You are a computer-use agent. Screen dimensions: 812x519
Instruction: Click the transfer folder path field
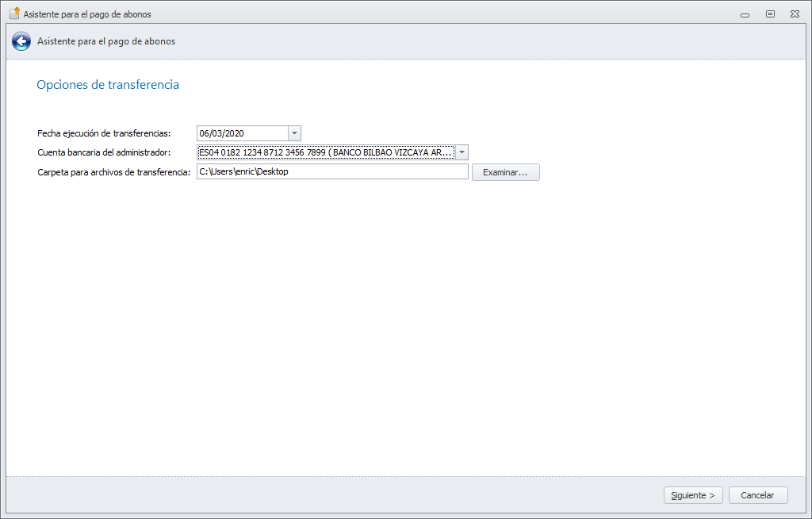point(332,171)
